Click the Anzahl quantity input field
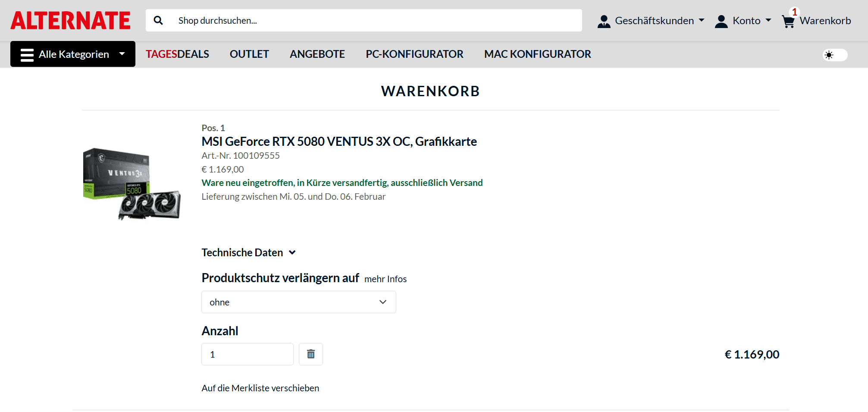The image size is (868, 412). tap(248, 354)
